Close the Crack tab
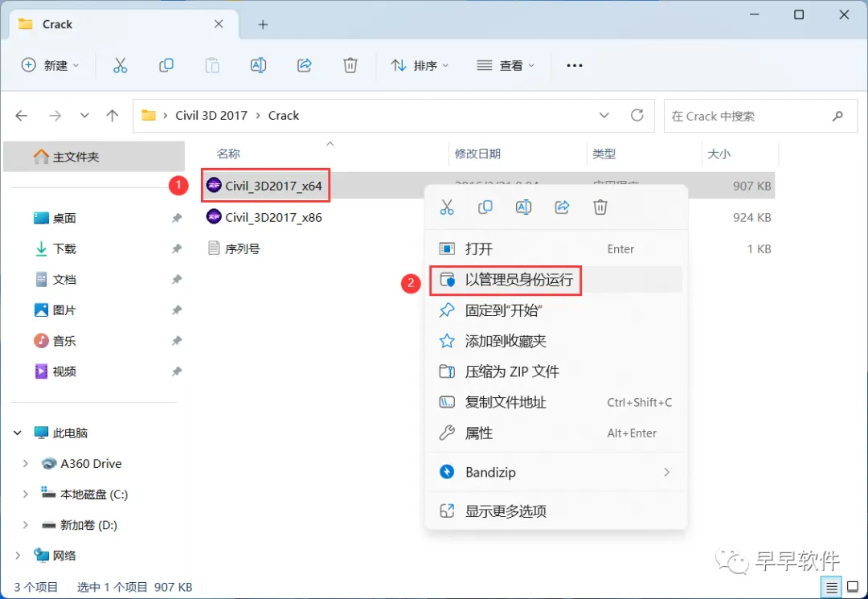Screen dimensions: 868x599 click(x=219, y=24)
